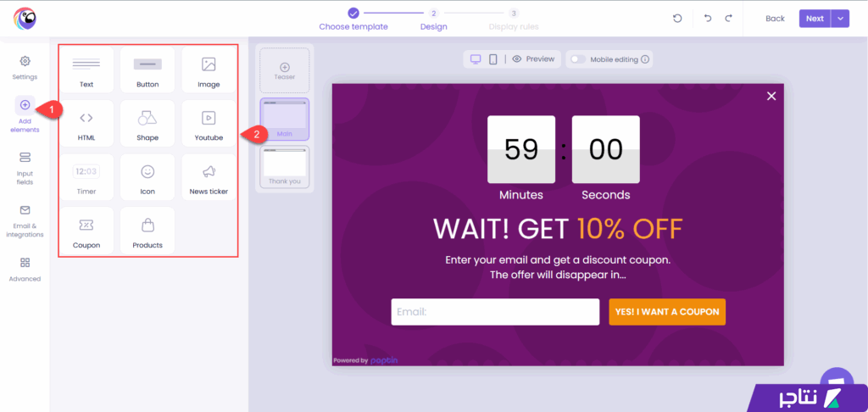Click the Powered by poptin link
This screenshot has height=412, width=868.
click(365, 360)
